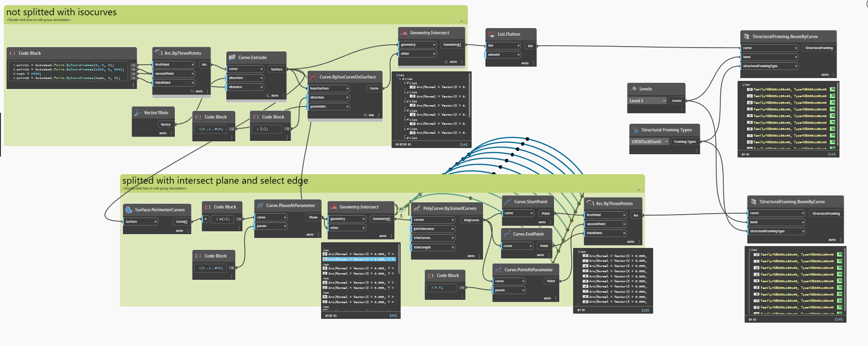The height and width of the screenshot is (346, 868).
Task: Open the three-dot menu on the Levels node
Action: point(682,109)
